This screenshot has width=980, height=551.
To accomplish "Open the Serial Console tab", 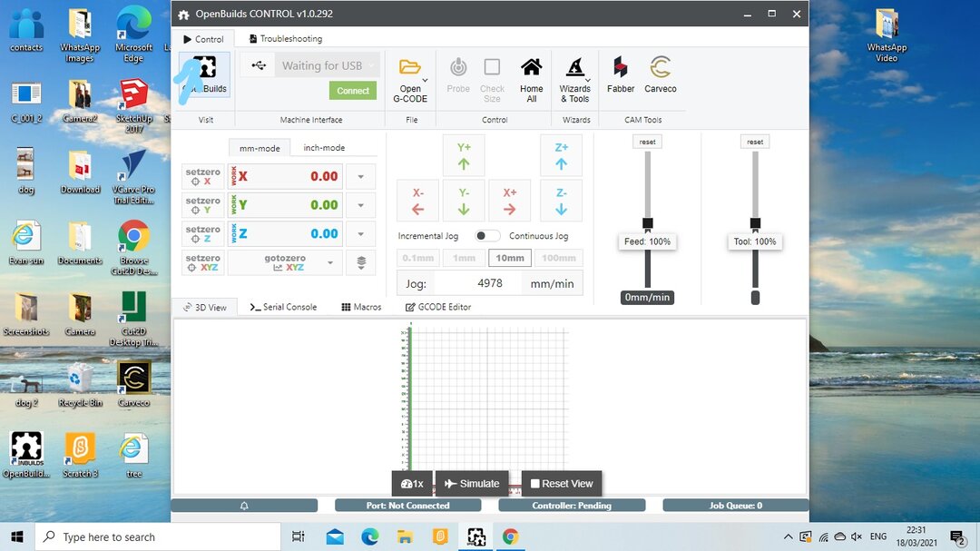I will [283, 307].
